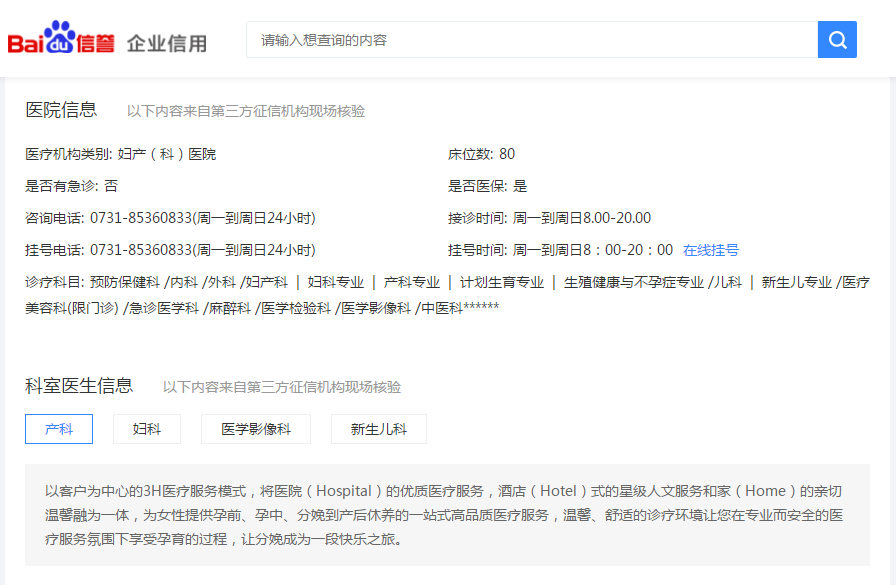Image resolution: width=896 pixels, height=585 pixels.
Task: Click the 床位数 80 entry
Action: coord(481,154)
